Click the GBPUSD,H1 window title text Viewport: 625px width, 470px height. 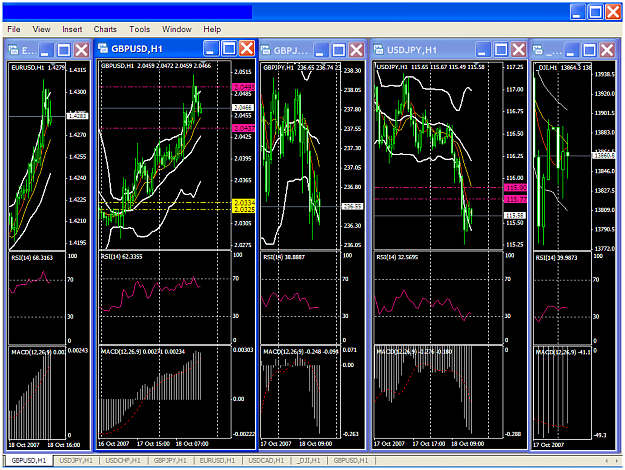pyautogui.click(x=137, y=49)
